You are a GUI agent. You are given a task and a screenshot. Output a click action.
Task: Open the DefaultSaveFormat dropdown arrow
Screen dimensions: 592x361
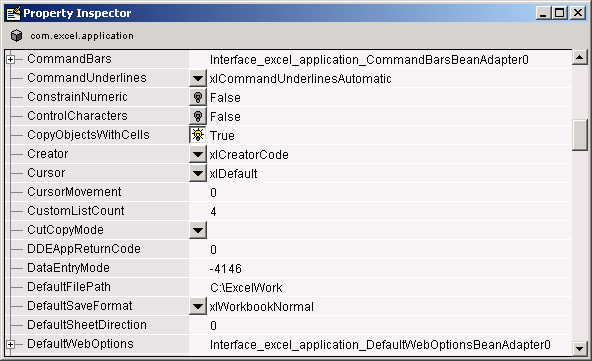point(198,306)
